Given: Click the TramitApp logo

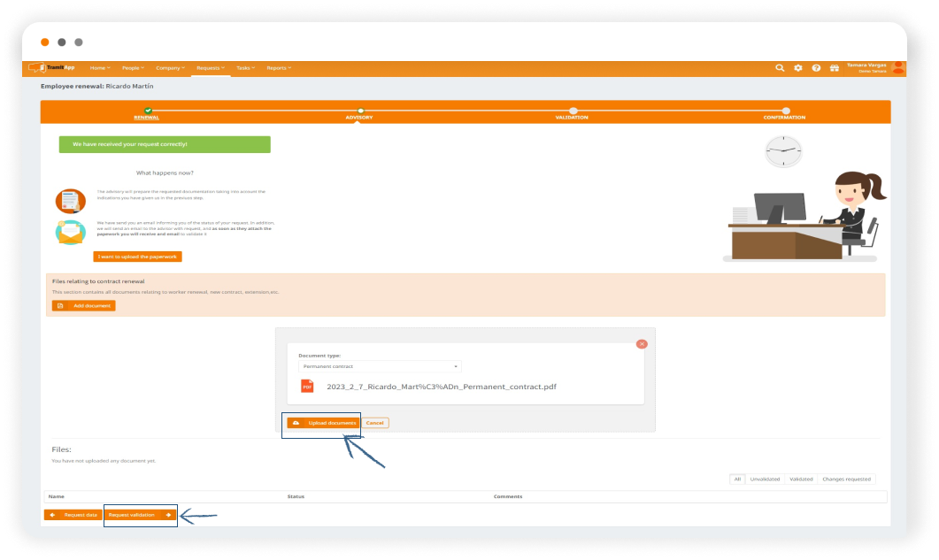Looking at the screenshot, I should [x=51, y=68].
